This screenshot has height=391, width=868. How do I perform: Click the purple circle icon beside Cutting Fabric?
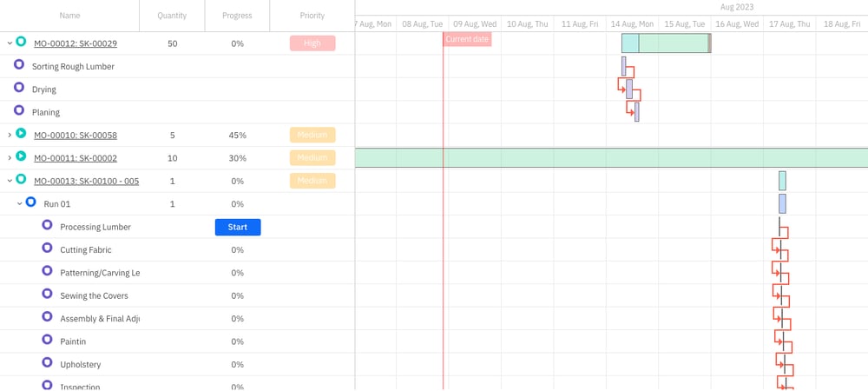[x=48, y=249]
